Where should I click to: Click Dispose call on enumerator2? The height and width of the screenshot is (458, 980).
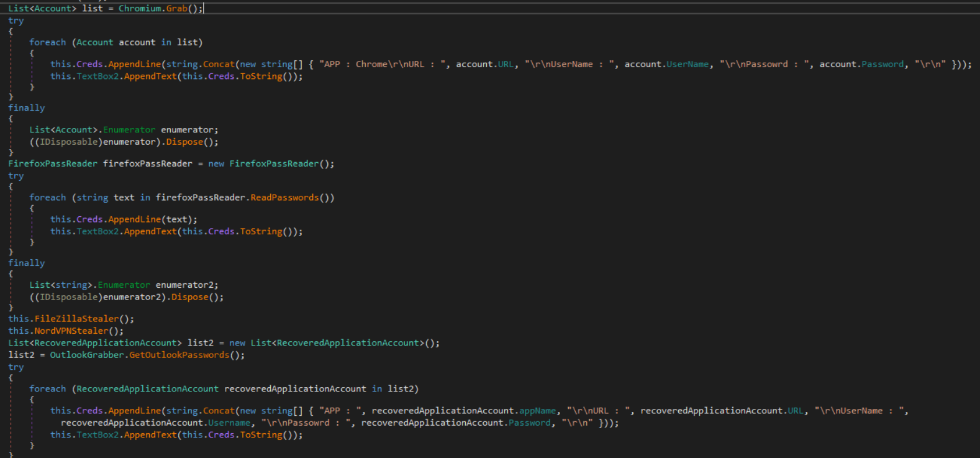(190, 297)
